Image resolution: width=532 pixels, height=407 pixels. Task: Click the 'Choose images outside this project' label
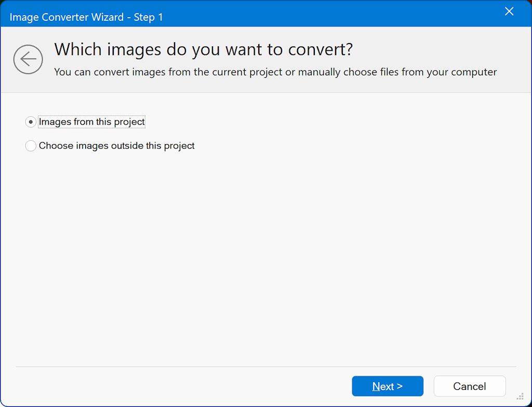point(117,146)
